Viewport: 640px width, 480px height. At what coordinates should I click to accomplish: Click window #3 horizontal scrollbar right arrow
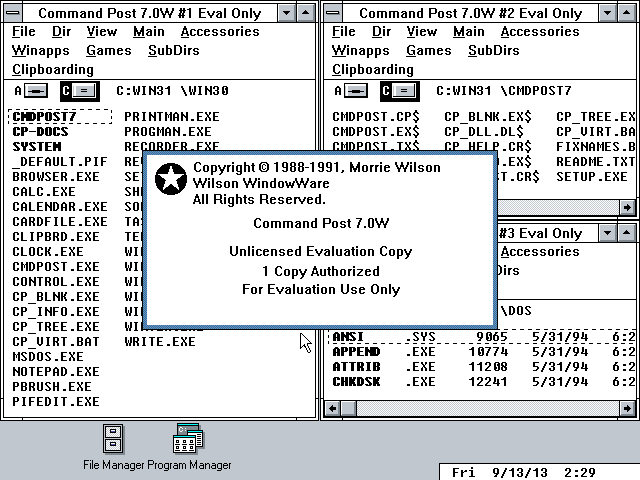[627, 409]
